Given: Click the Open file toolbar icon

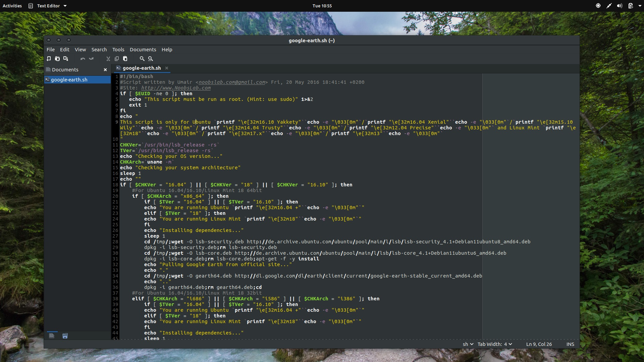Looking at the screenshot, I should click(x=57, y=59).
